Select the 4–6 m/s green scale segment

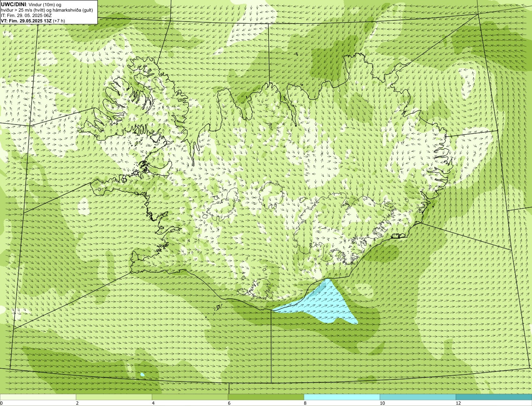[x=190, y=397]
